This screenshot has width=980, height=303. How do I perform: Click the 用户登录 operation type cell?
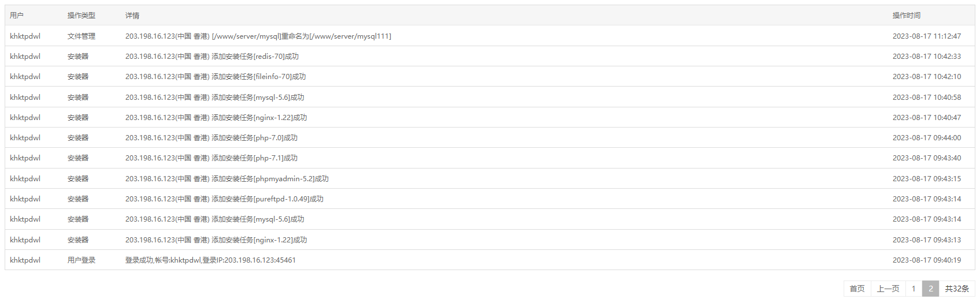tap(81, 260)
